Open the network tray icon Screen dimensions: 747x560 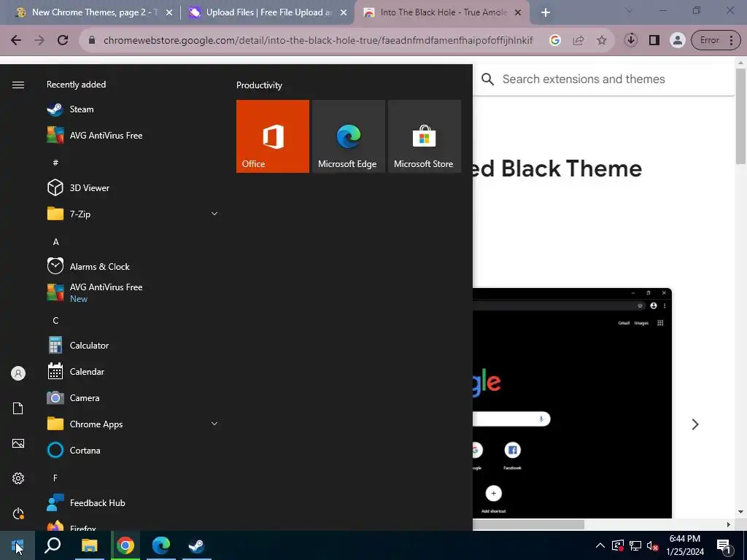point(635,545)
